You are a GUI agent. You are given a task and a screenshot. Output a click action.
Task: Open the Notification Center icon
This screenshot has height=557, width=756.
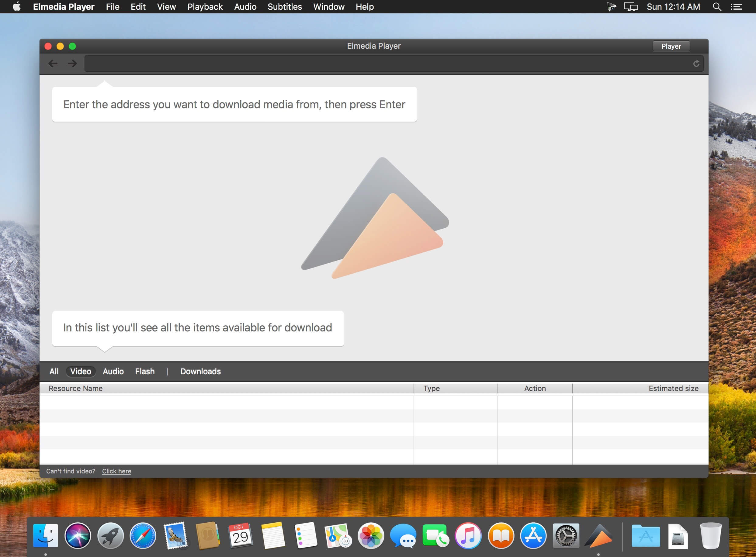tap(736, 7)
